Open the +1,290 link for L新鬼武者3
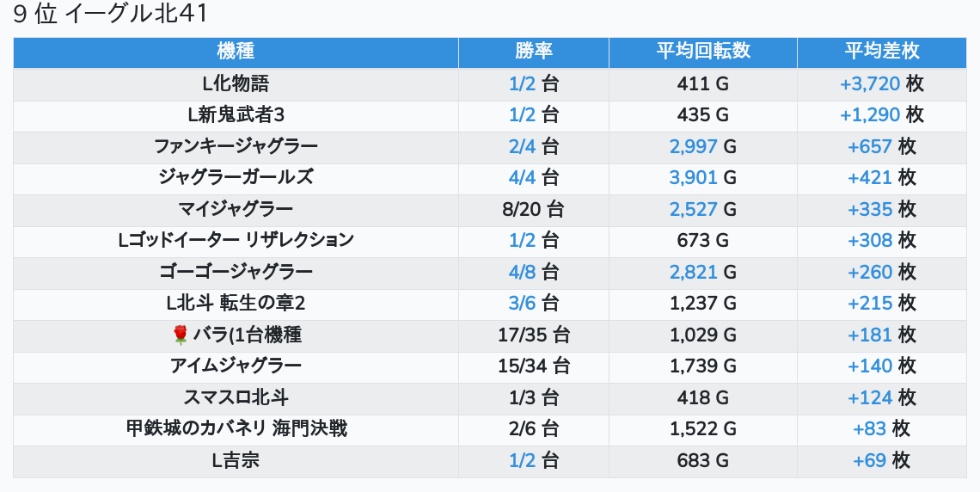 tap(870, 114)
